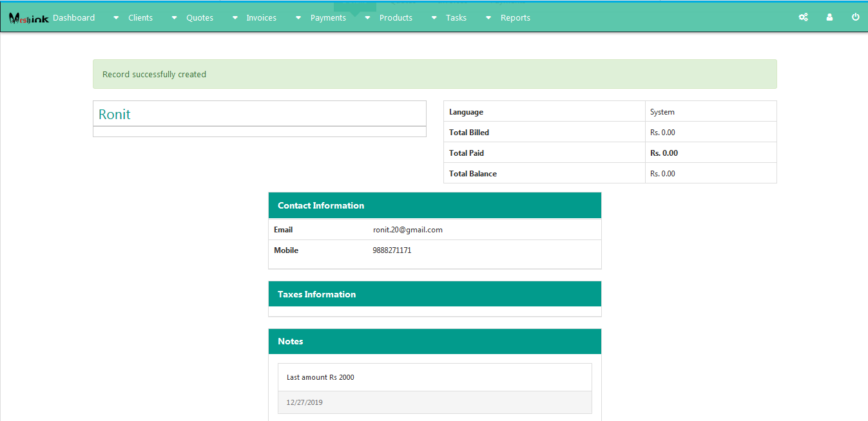Click the 'Record successfully created' alert banner
This screenshot has height=421, width=868.
point(434,74)
